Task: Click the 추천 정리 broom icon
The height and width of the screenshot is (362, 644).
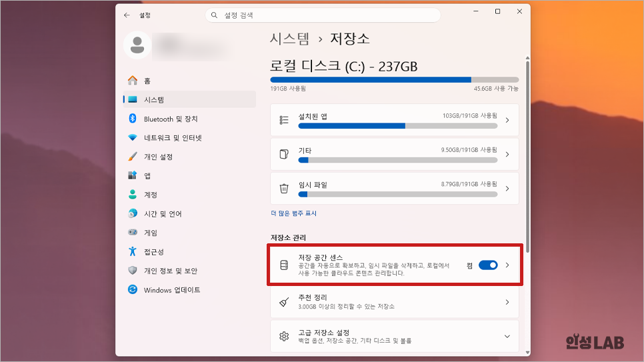Action: pos(284,303)
